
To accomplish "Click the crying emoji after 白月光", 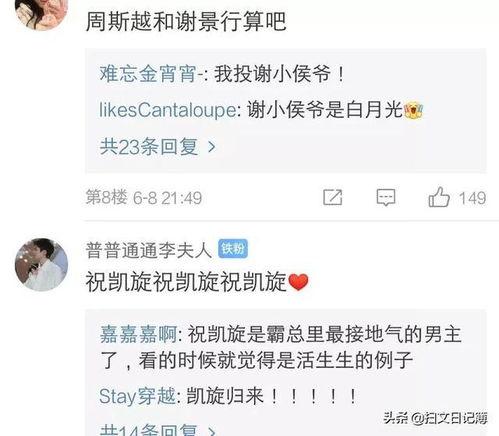I will [x=413, y=111].
